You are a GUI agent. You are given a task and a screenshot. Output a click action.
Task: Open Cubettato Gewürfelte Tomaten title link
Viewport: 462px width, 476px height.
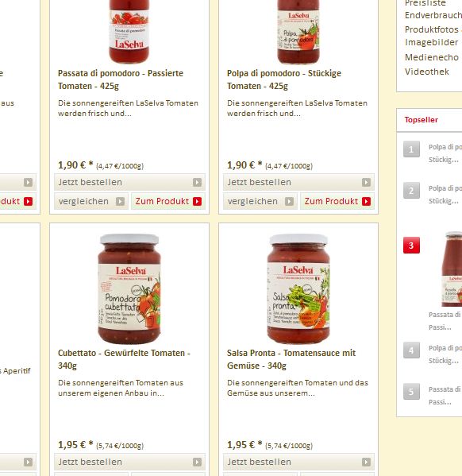pyautogui.click(x=124, y=359)
